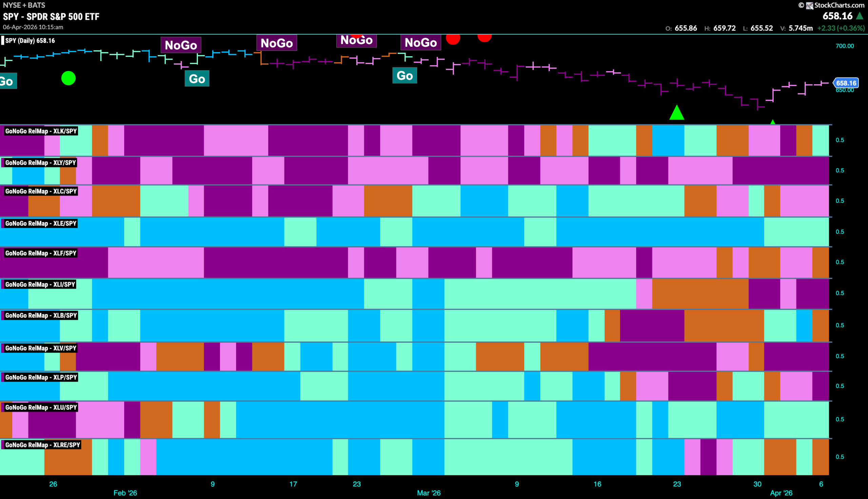Viewport: 868px width, 499px height.
Task: Click the 0.5 scale value of the XLK/SPY row
Action: [840, 140]
